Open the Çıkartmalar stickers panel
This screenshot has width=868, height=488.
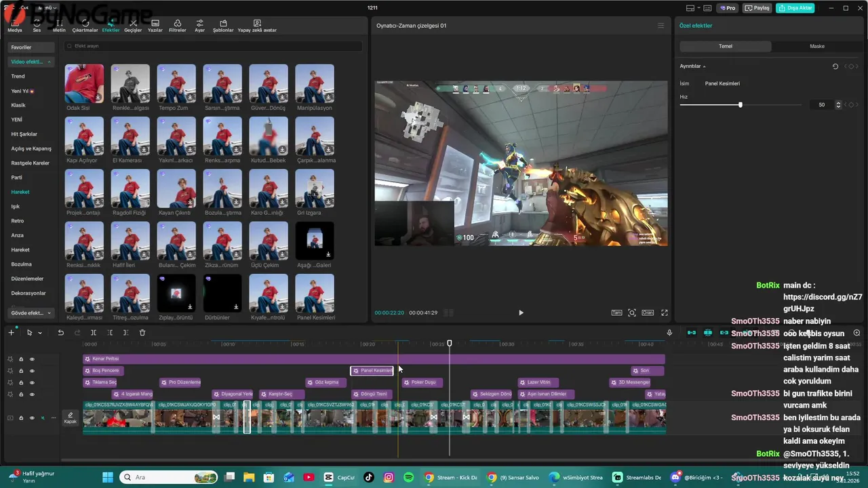click(85, 26)
